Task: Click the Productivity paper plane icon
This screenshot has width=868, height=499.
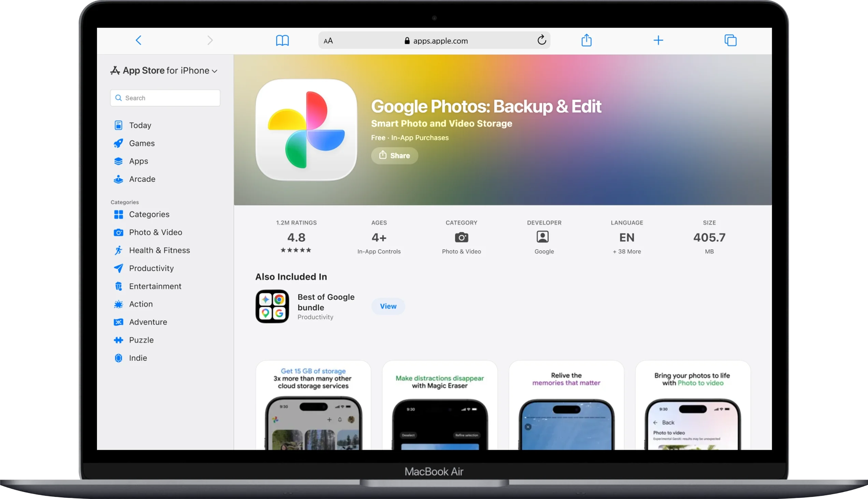Action: tap(118, 268)
